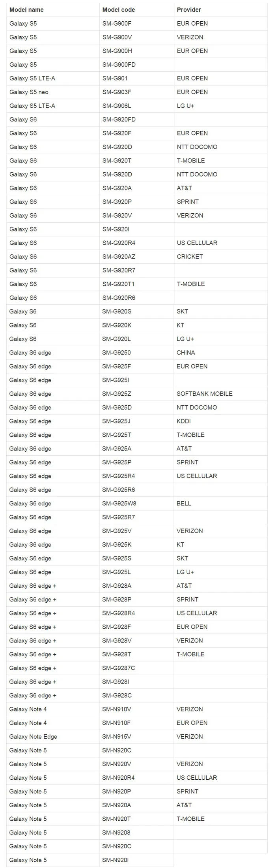Image resolution: width=276 pixels, height=868 pixels.
Task: Select the SM-N9208 model code cell
Action: [116, 833]
